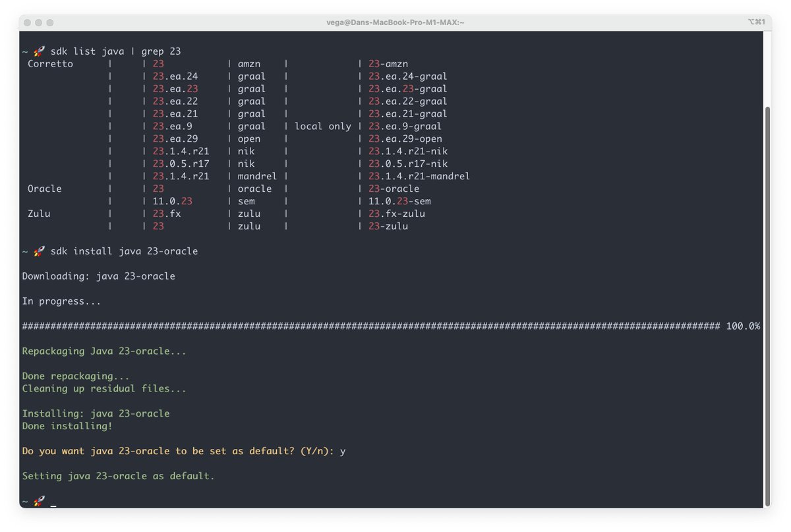Image resolution: width=791 pixels, height=532 pixels.
Task: Click the hash-mark download progress bar
Action: click(x=371, y=326)
